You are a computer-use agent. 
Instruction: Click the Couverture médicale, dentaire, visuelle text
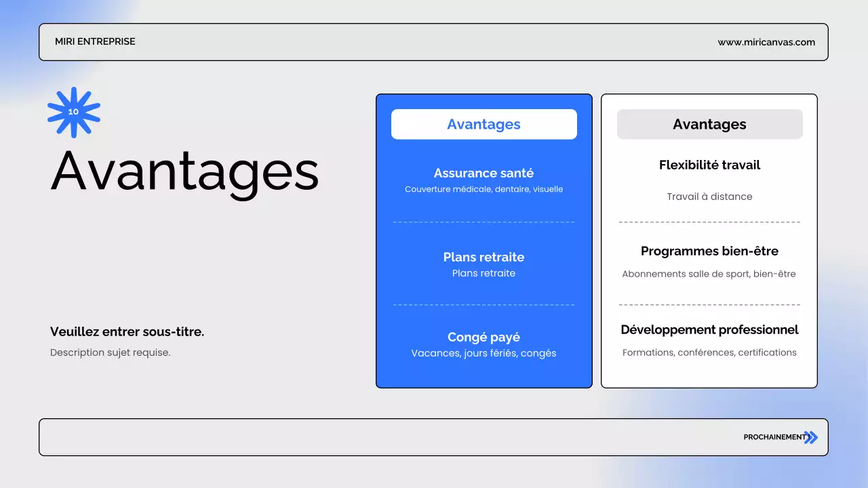pos(484,190)
